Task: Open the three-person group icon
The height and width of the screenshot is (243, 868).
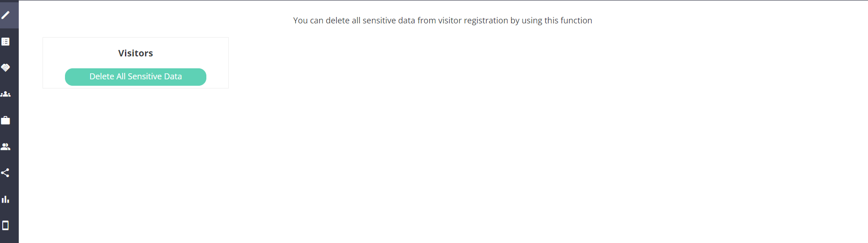Action: tap(5, 94)
